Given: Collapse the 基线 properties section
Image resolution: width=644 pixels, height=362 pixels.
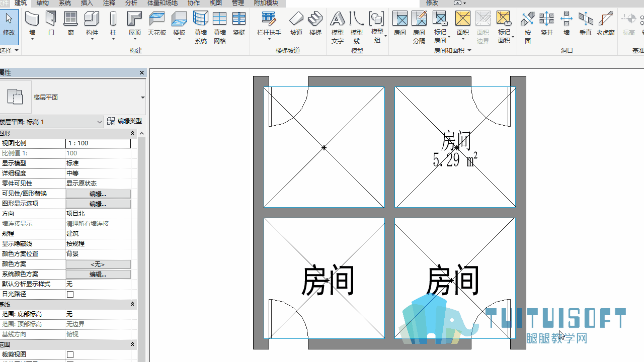Looking at the screenshot, I should click(133, 304).
